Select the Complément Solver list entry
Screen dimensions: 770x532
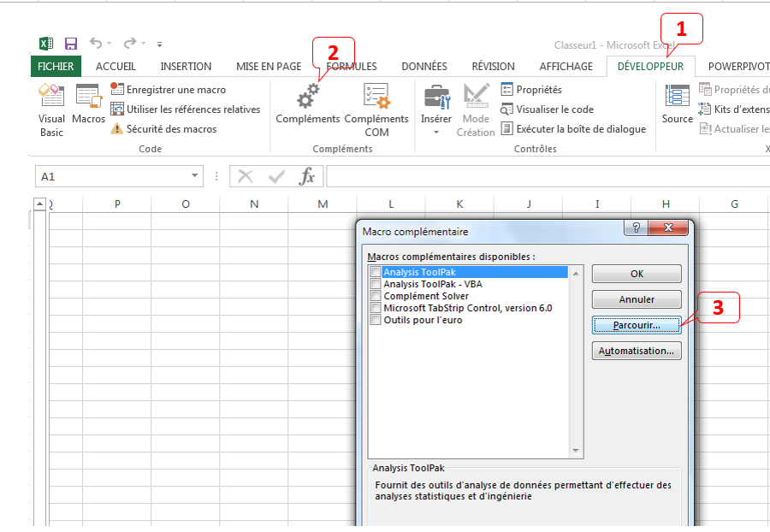426,296
